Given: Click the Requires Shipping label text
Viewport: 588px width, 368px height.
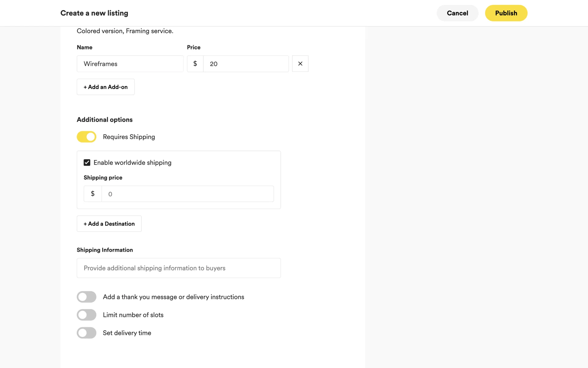Looking at the screenshot, I should click(129, 137).
